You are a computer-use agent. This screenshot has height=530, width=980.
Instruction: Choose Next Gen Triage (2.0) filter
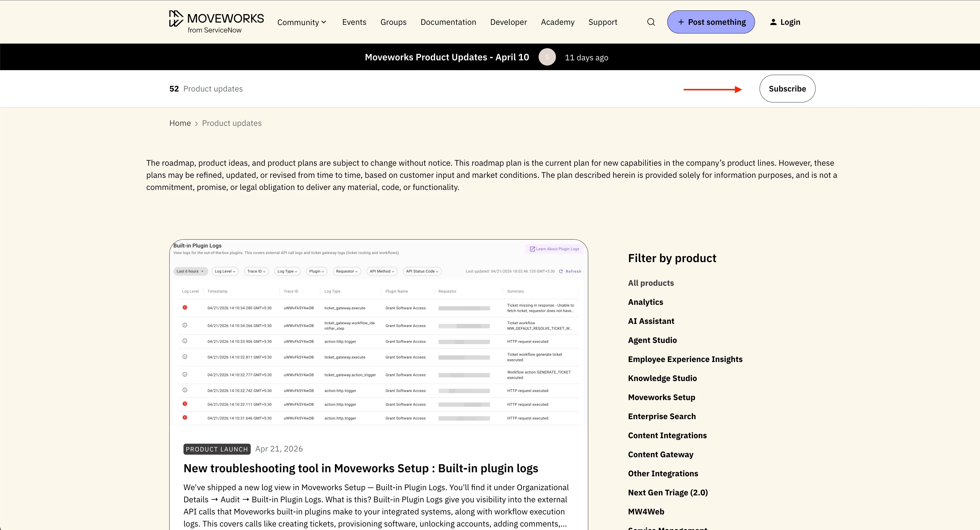tap(668, 492)
